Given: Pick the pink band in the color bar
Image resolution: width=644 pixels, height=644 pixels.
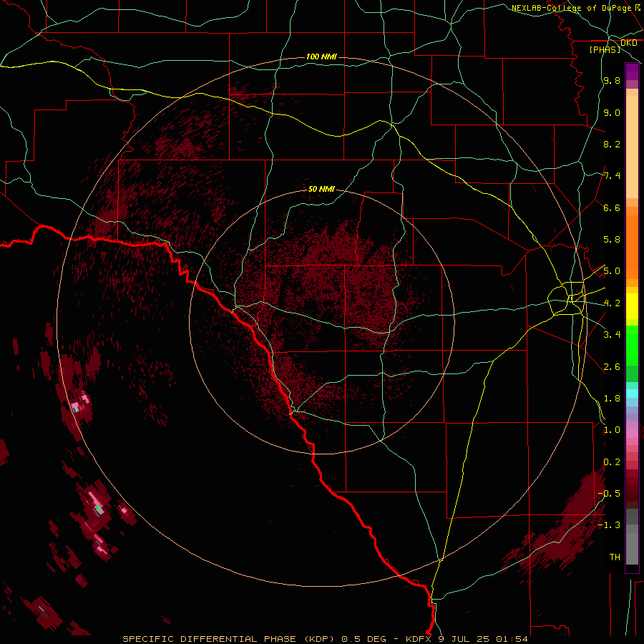Looking at the screenshot, I should click(632, 434).
